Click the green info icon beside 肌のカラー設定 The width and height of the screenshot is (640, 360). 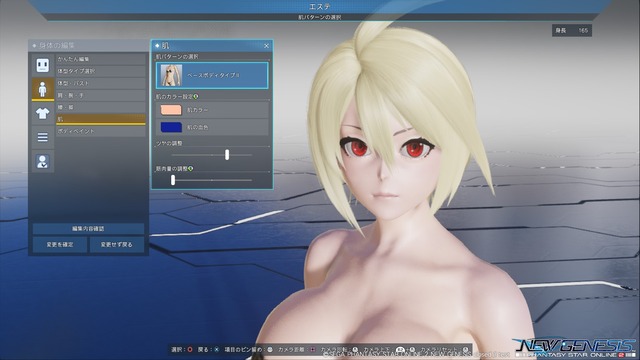[196, 97]
